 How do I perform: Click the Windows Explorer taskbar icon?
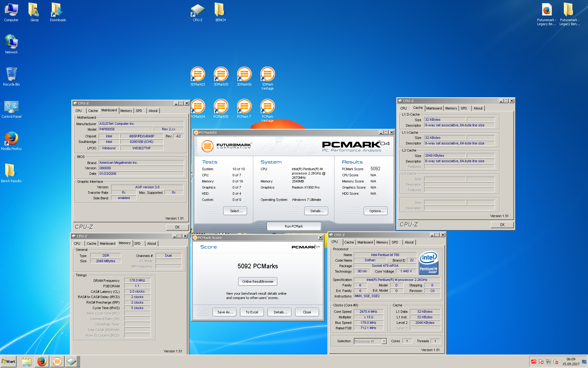[x=27, y=362]
